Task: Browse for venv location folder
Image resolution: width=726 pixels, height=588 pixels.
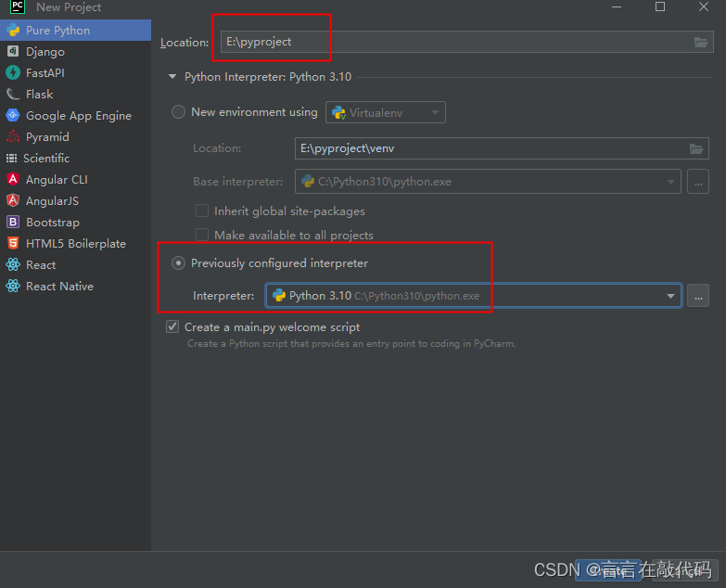Action: click(x=696, y=148)
